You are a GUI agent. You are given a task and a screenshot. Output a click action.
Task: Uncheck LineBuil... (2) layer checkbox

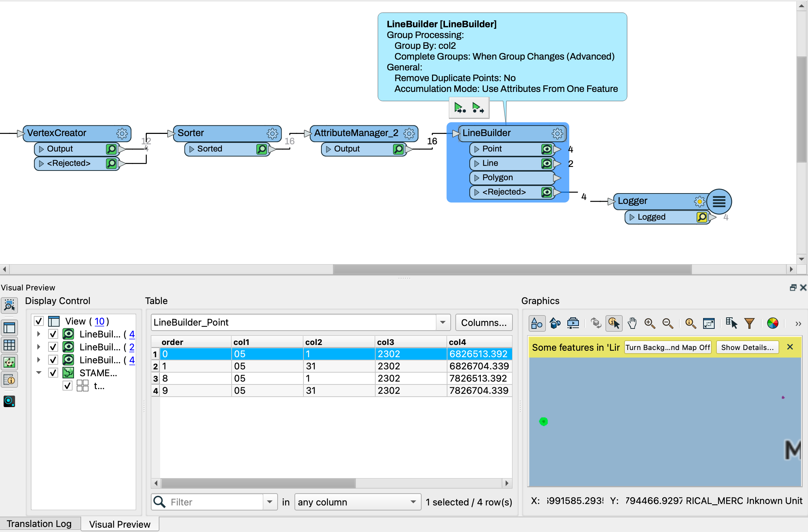pyautogui.click(x=53, y=347)
